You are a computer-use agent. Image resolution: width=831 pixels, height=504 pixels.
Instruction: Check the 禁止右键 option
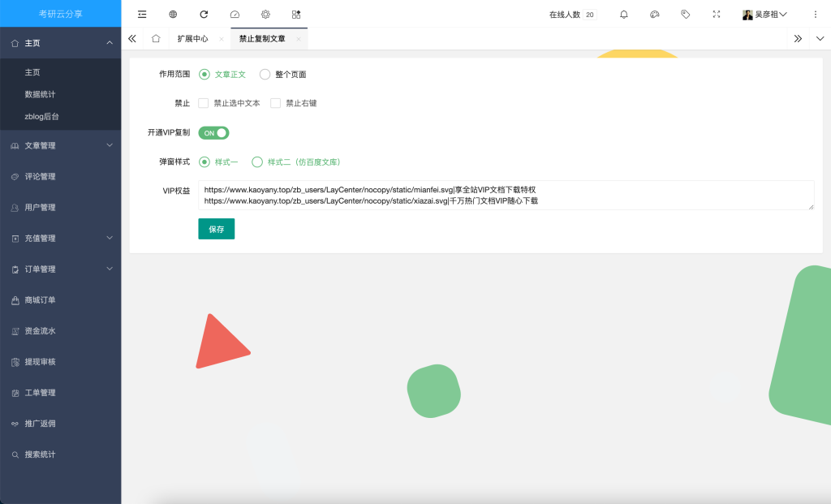tap(276, 103)
